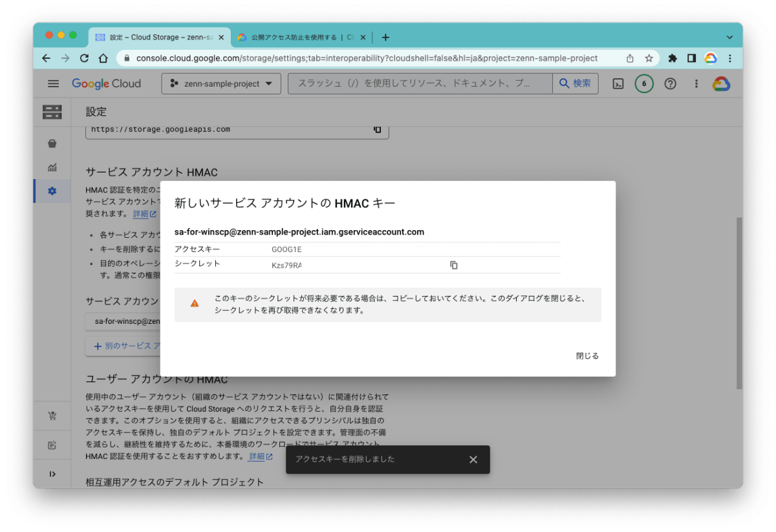The height and width of the screenshot is (532, 776).
Task: Open Monitoring chart icon in sidebar
Action: (x=52, y=167)
